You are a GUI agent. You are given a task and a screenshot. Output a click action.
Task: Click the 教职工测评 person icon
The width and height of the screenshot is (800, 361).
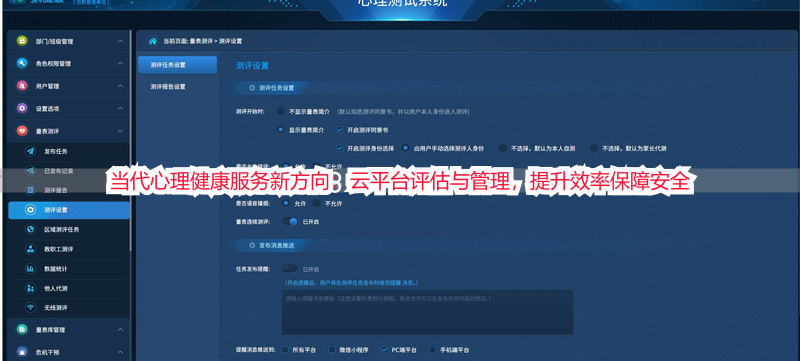click(31, 249)
